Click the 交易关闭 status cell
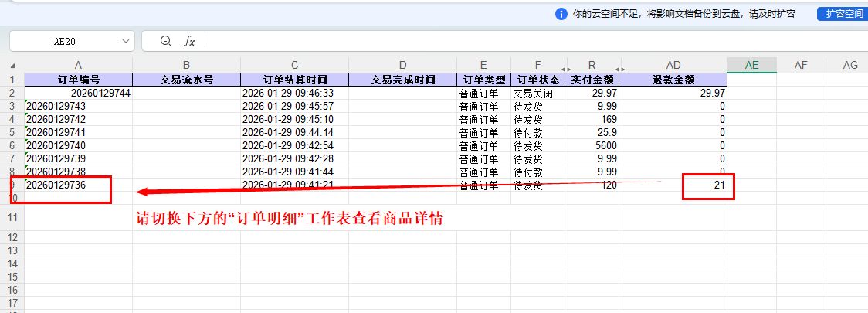 coord(538,93)
